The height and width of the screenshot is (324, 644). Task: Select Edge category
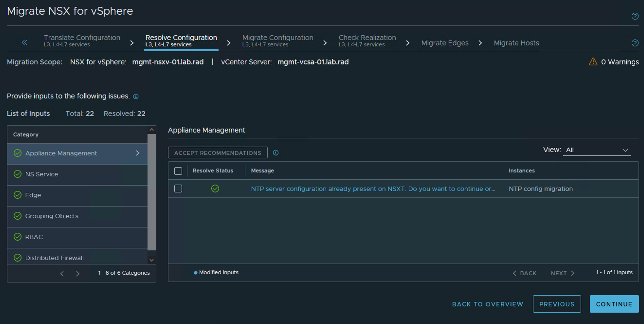(77, 195)
